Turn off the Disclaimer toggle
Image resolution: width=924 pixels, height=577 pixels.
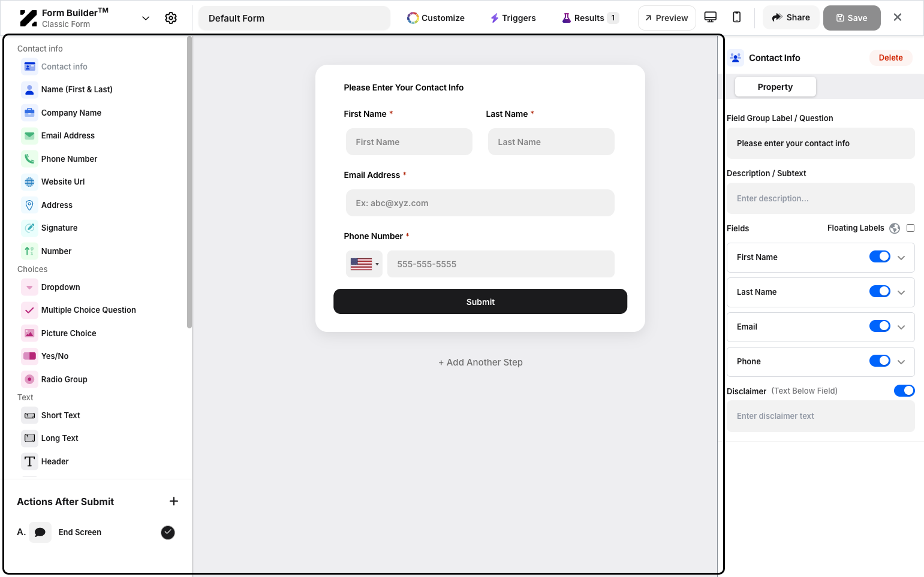904,391
